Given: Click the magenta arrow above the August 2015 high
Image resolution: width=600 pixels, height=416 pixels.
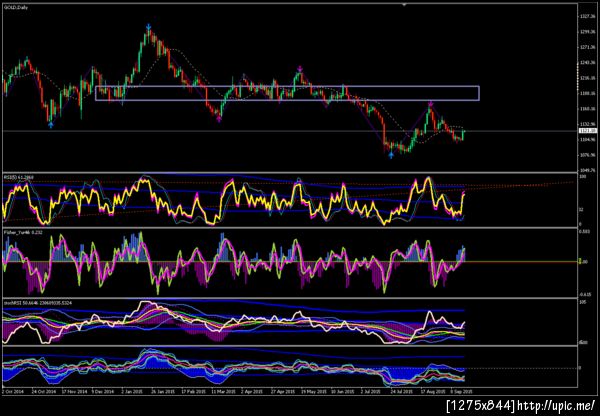Looking at the screenshot, I should click(430, 104).
